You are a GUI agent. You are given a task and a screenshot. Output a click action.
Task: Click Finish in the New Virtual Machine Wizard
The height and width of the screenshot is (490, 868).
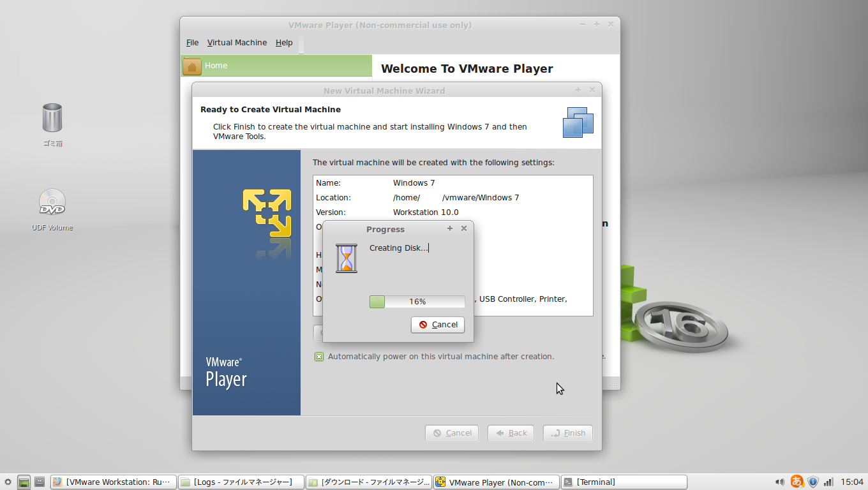568,433
